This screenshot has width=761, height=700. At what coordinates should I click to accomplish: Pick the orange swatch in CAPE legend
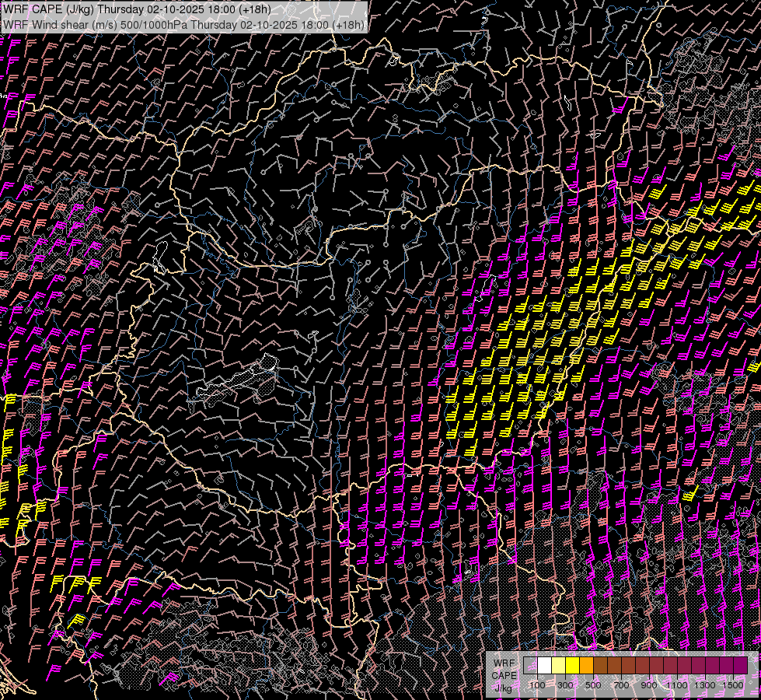pos(586,665)
